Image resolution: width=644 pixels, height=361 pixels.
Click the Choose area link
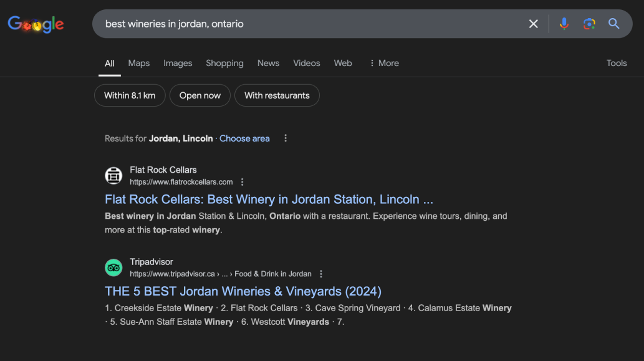pos(244,138)
